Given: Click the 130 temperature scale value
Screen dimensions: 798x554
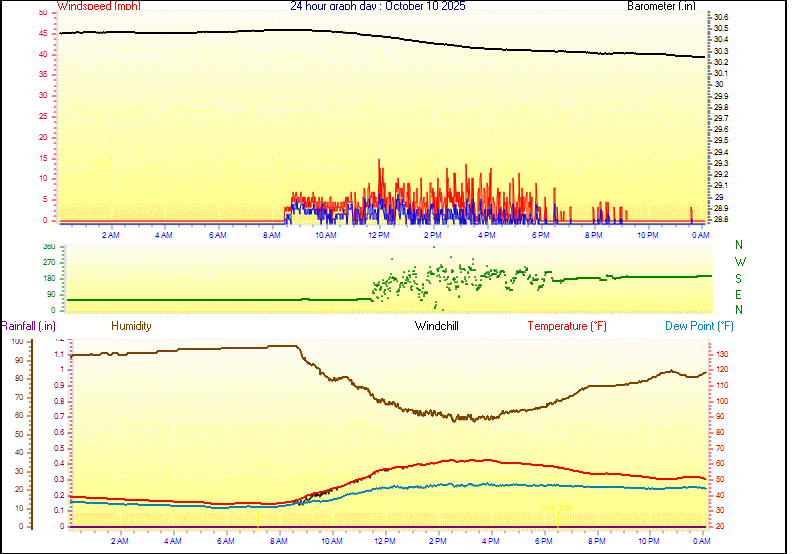Looking at the screenshot, I should [x=721, y=354].
